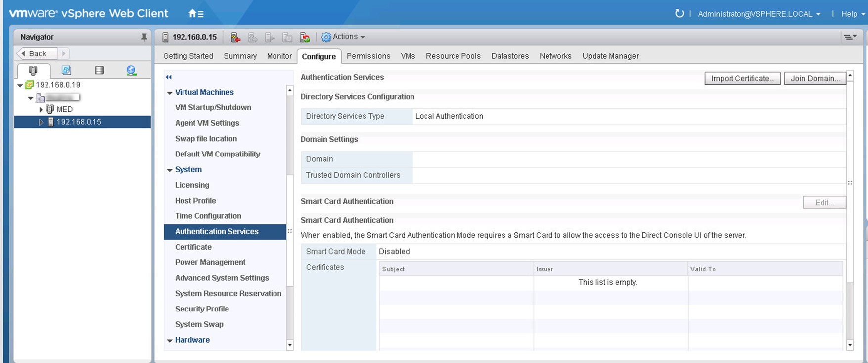Viewport: 868px width, 363px height.
Task: Open Administrator@VSPHERE.LOCAL user dropdown
Action: click(x=759, y=14)
